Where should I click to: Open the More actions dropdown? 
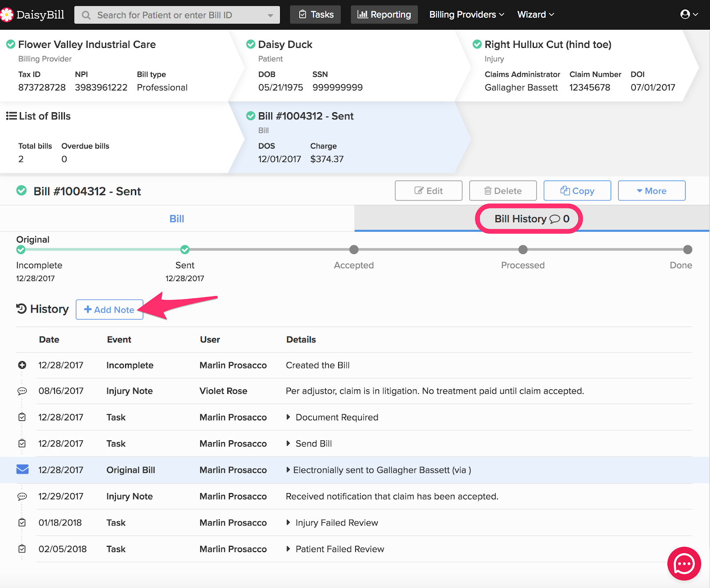(x=651, y=191)
